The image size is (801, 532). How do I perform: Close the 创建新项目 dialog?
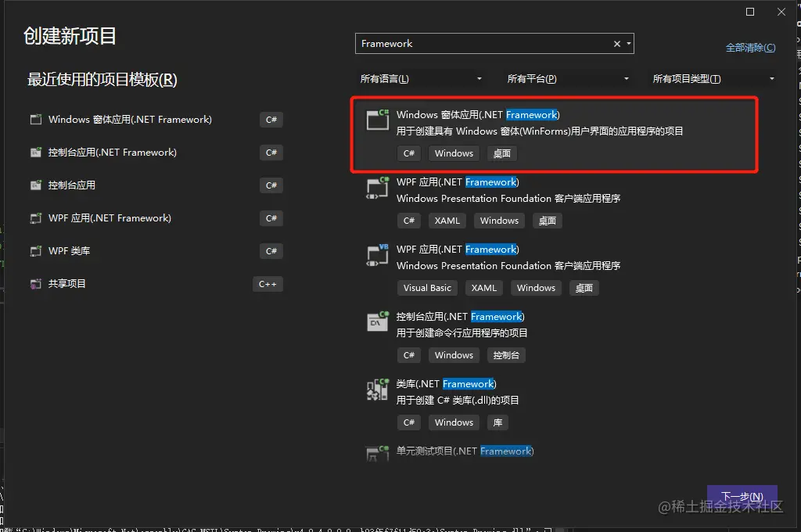pos(781,12)
